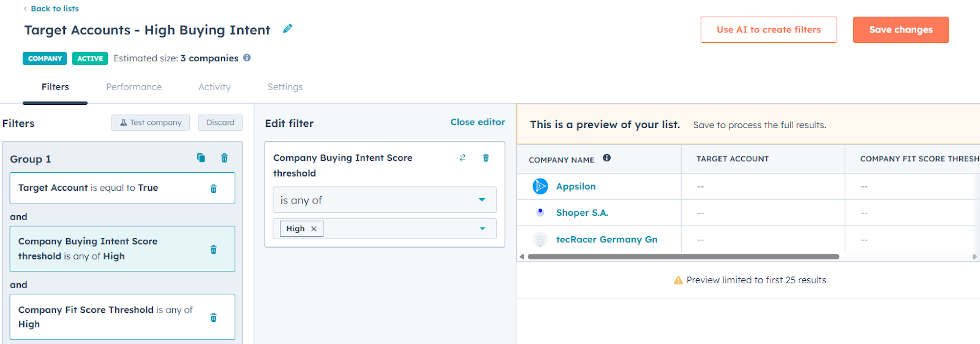This screenshot has height=344, width=980.
Task: Open tecRacer Germany company record
Action: (607, 240)
